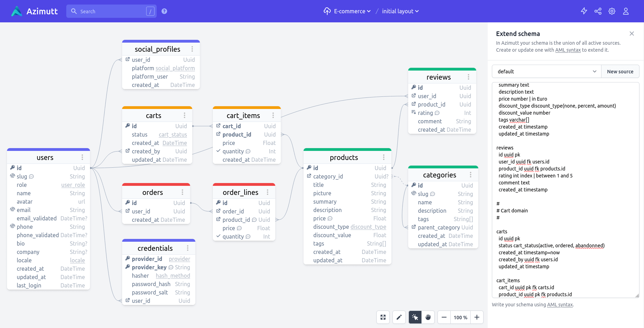The image size is (644, 328).
Task: Open the initial layout dropdown
Action: [400, 11]
